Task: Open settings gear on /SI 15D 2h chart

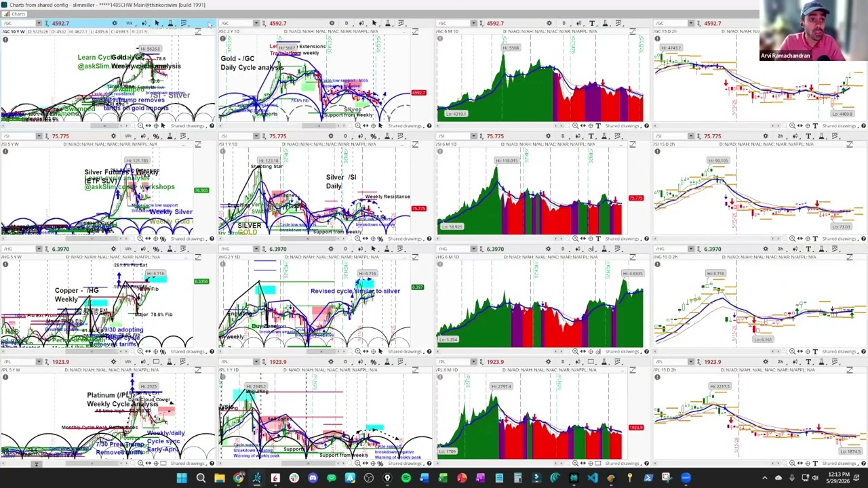Action: tap(766, 136)
